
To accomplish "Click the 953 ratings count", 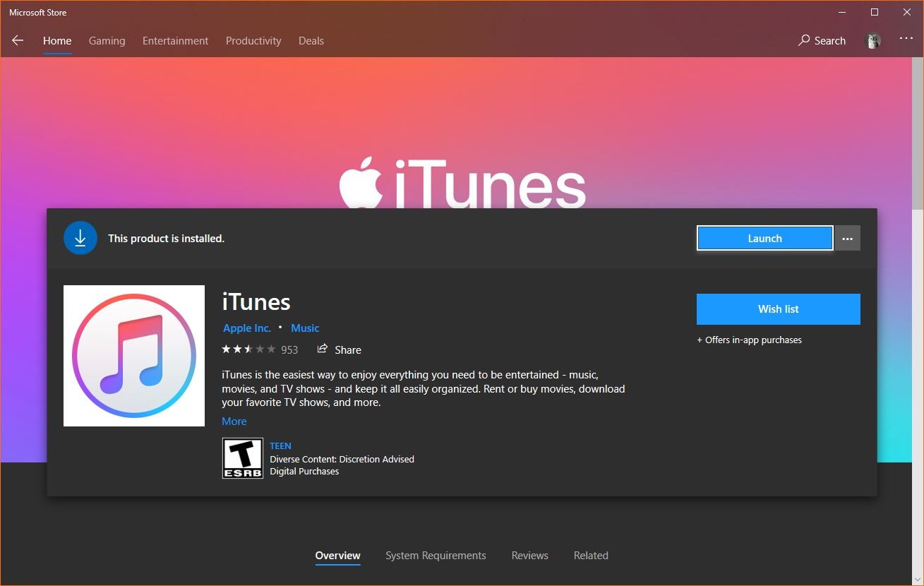I will coord(289,350).
